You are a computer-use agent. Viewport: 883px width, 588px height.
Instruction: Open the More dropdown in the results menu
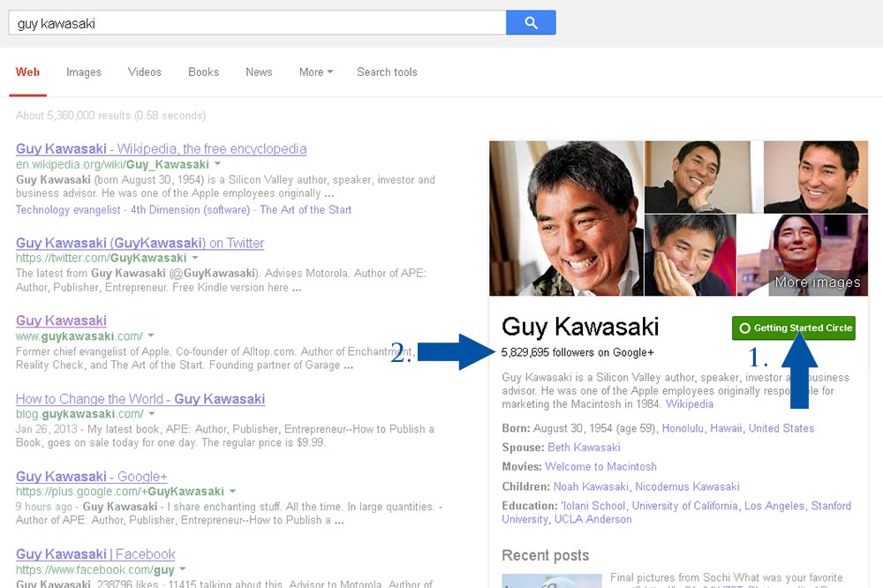313,72
